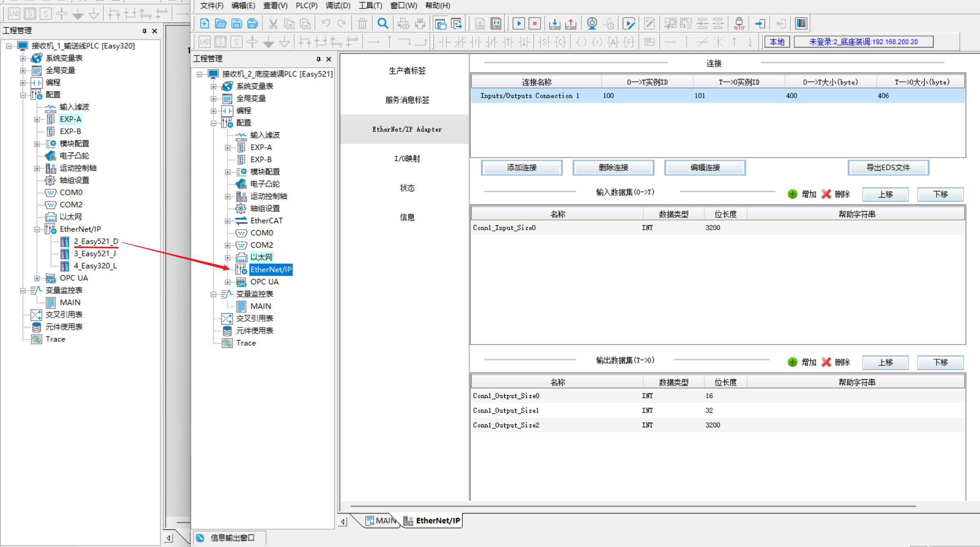Toggle pin on right 工程管理 panel
Screen dimensions: 980x547
[319, 59]
